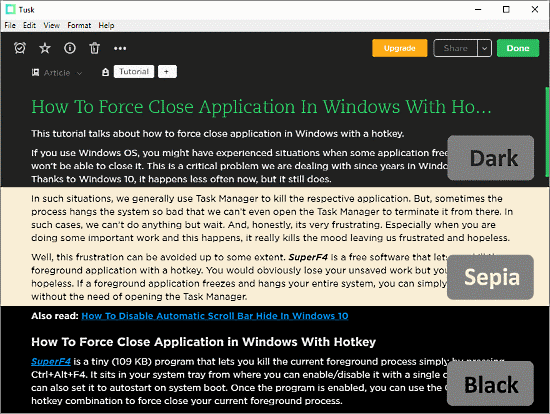Click the green vertical scrollbar
The height and width of the screenshot is (414, 550).
(x=547, y=132)
